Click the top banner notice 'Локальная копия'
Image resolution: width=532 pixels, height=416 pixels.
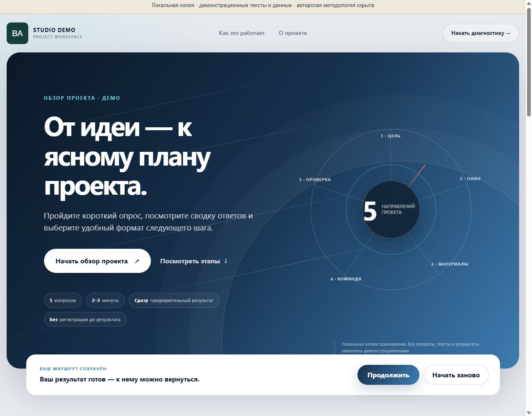click(x=263, y=5)
